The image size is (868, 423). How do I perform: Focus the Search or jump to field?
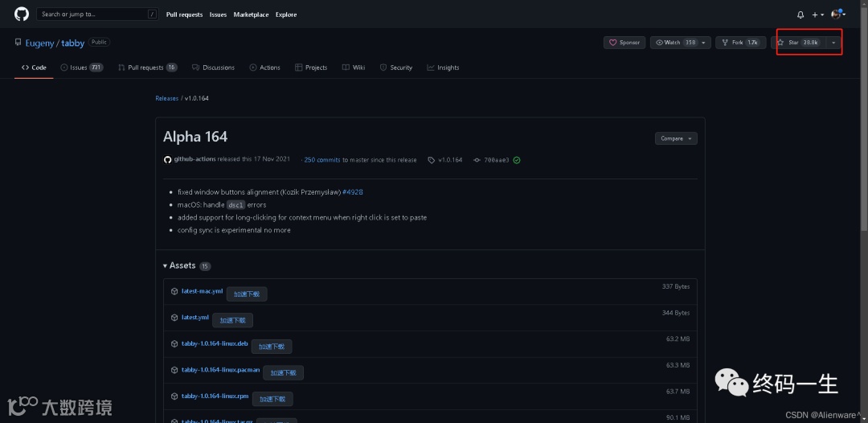98,14
